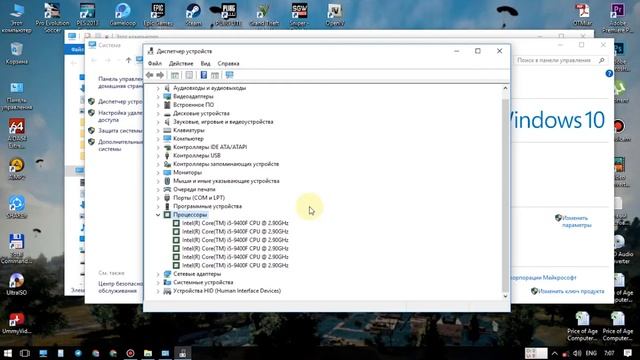Click the blue help question mark in System window
The width and height of the screenshot is (640, 360).
609,73
